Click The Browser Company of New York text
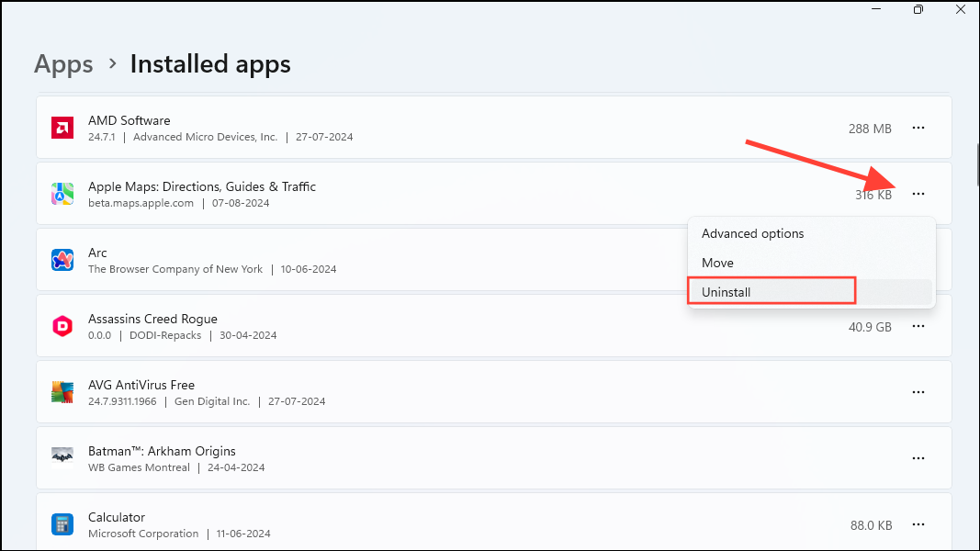This screenshot has width=980, height=551. click(x=175, y=269)
